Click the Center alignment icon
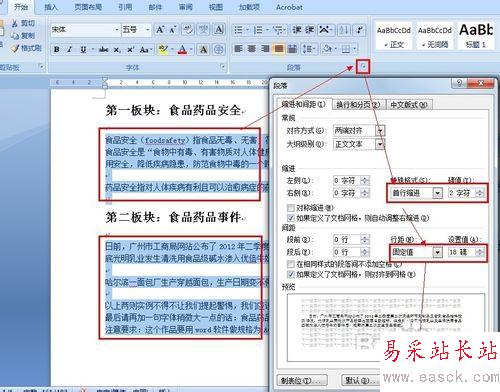 tap(252, 49)
